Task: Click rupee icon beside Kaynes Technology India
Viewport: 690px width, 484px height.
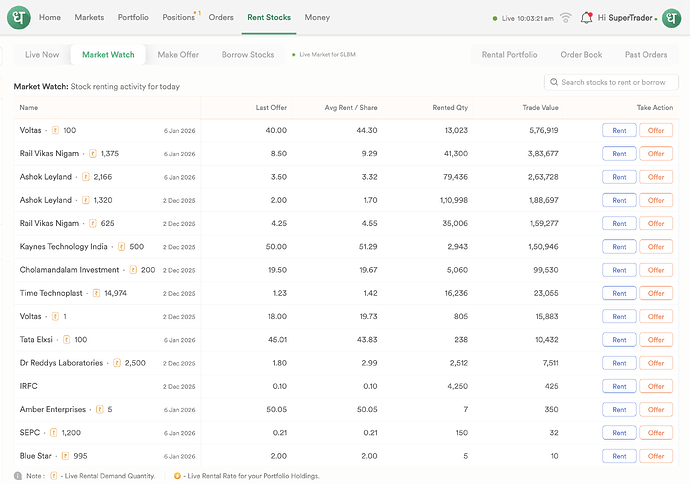Action: pyautogui.click(x=121, y=246)
